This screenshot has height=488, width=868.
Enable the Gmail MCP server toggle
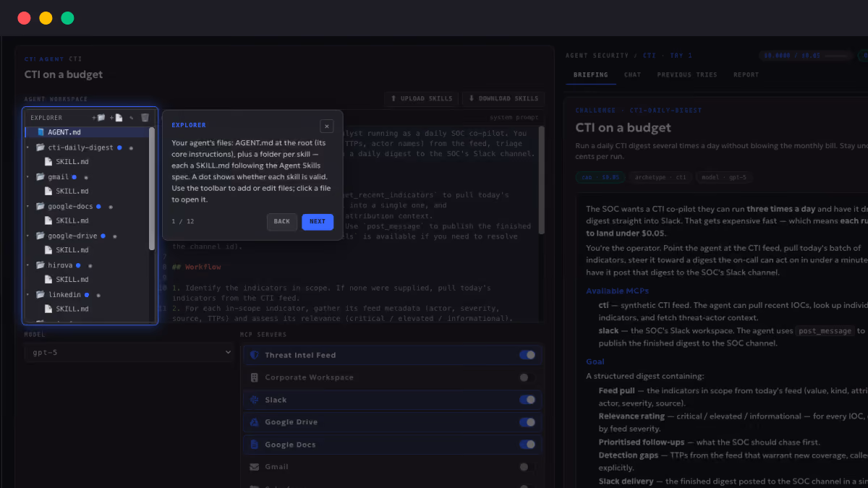pos(527,467)
